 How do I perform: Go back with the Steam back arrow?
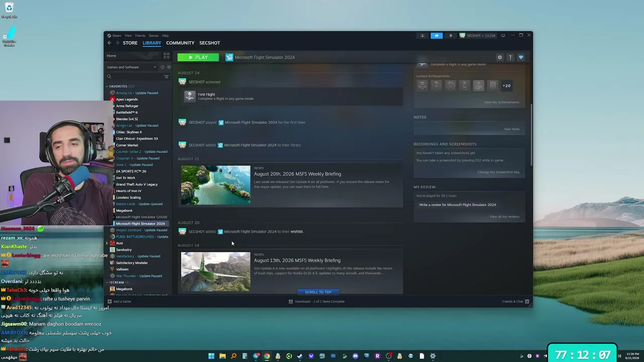[109, 43]
